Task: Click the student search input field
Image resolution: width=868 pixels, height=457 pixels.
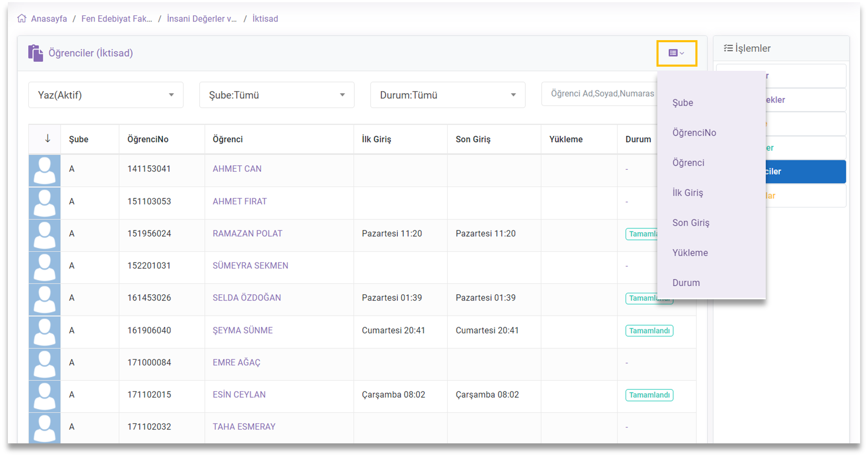Action: click(600, 94)
